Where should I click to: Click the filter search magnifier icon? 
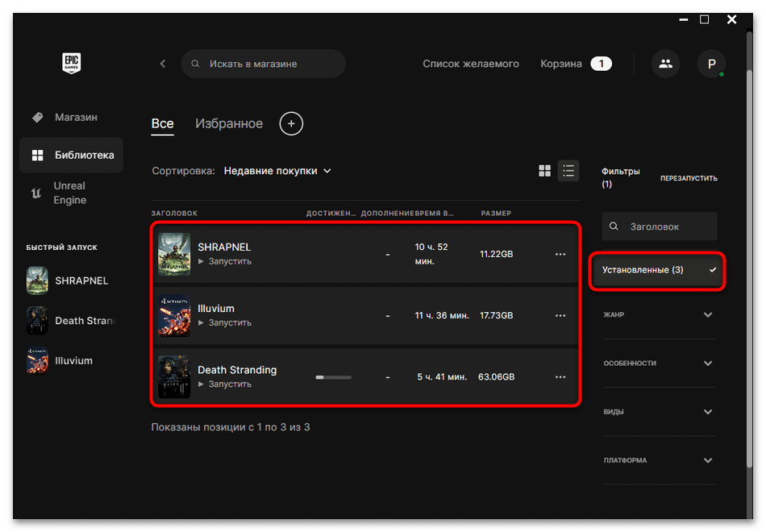click(x=614, y=227)
